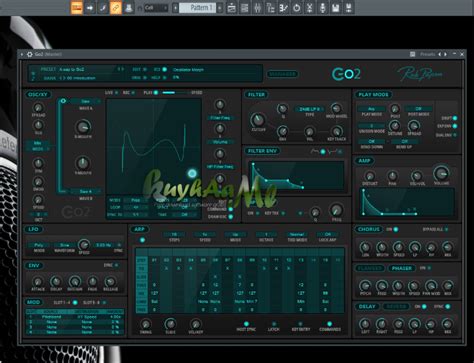Click filter envelope peak point
The width and height of the screenshot is (474, 363).
(253, 164)
